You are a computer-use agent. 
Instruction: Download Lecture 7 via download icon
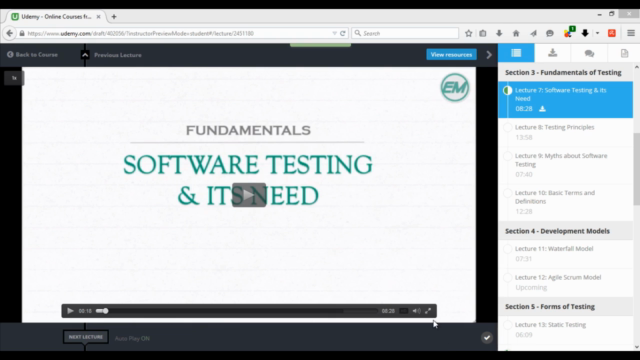point(542,109)
